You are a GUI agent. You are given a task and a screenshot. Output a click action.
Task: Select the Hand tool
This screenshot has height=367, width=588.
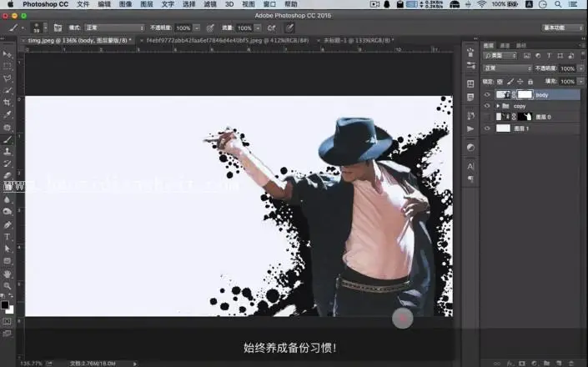tap(8, 274)
